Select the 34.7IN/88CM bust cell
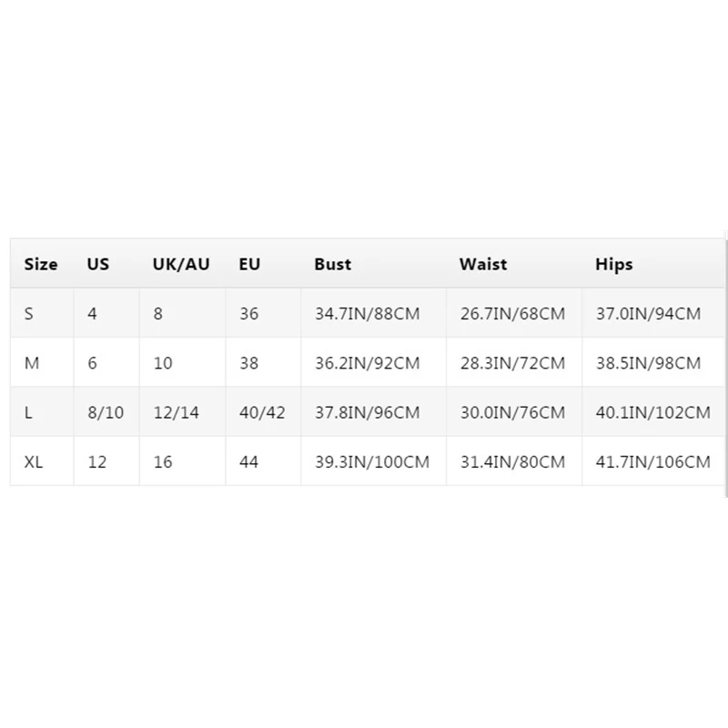The height and width of the screenshot is (728, 728). point(367,314)
